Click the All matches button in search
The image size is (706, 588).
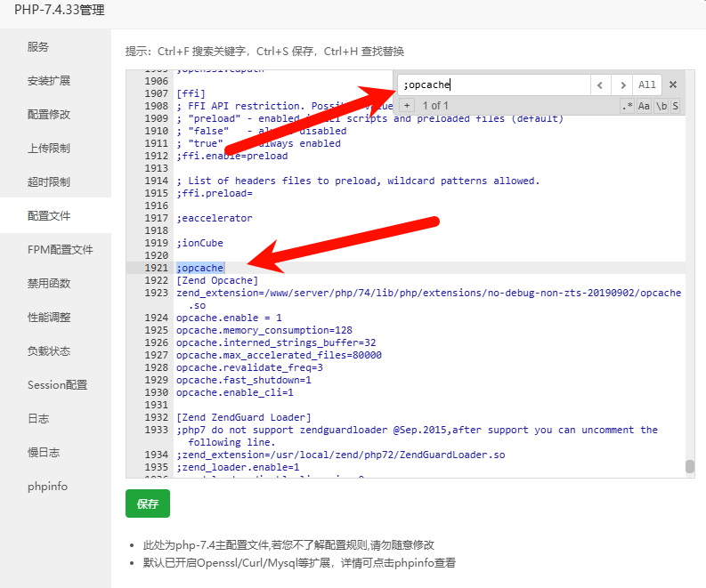(x=647, y=85)
